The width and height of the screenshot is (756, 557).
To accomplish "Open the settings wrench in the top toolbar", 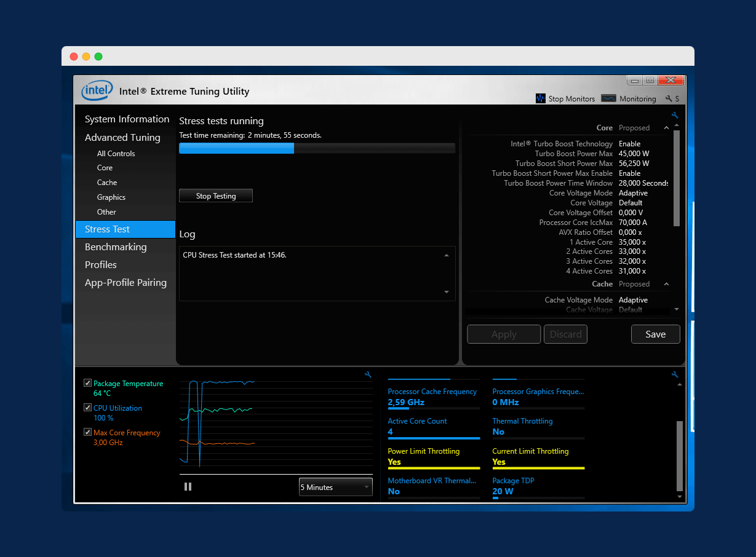I will 669,98.
